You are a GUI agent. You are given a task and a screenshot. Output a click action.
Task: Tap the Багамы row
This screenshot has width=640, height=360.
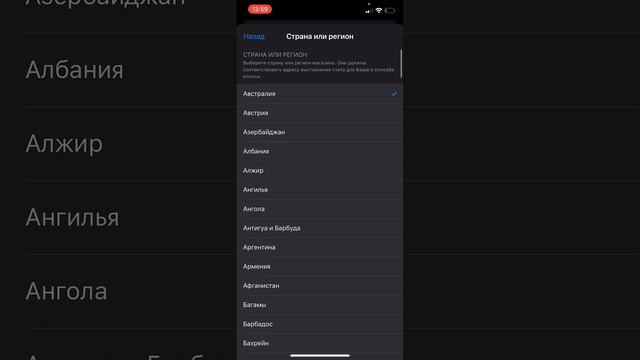click(320, 304)
